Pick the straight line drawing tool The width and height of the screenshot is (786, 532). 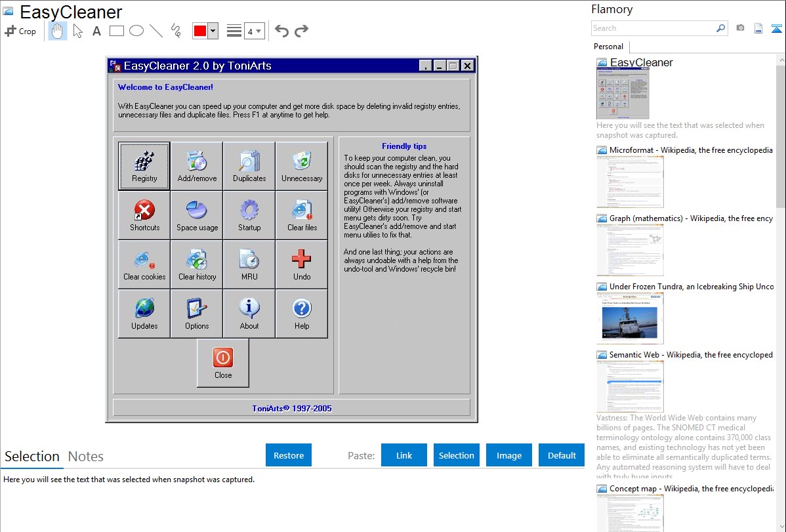pyautogui.click(x=156, y=31)
